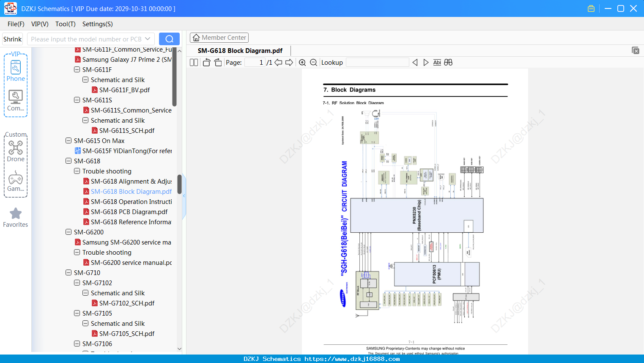Collapse the SM-G615 On Max node
The width and height of the screenshot is (644, 363).
click(x=69, y=140)
